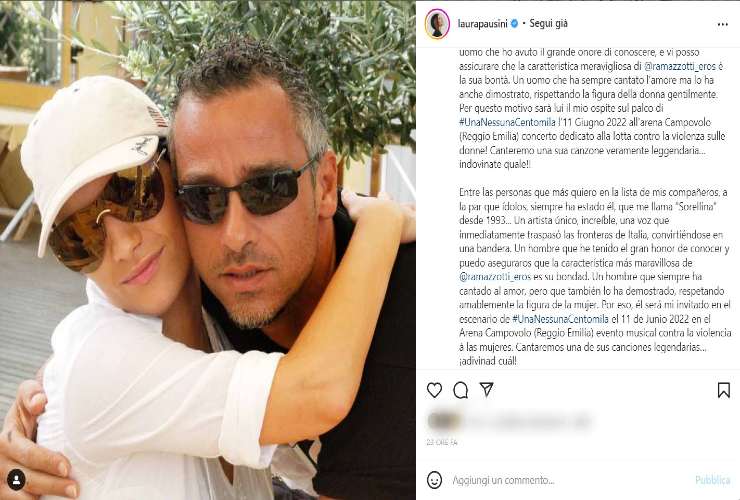Open laurapausini profile picture avatar
740x500 pixels.
437,23
